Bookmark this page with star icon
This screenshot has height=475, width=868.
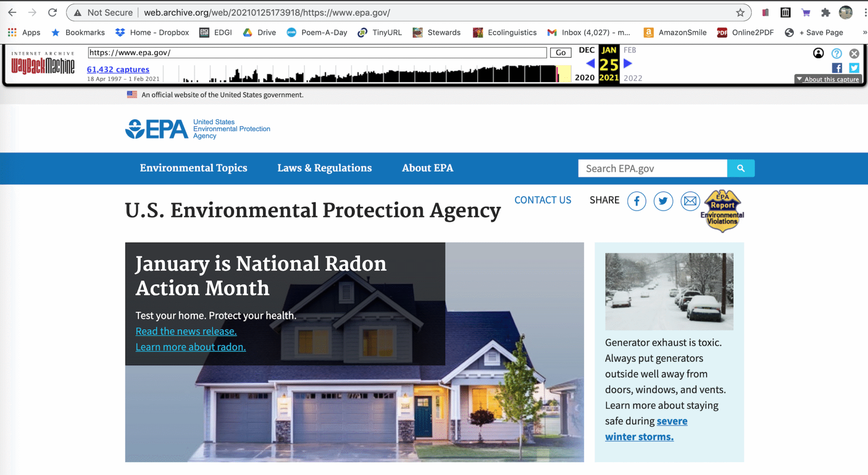740,13
